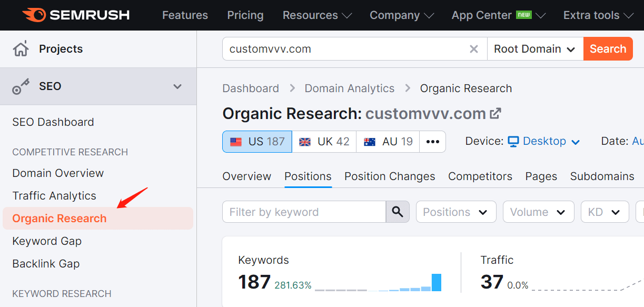Select UK 42 database
Screen dimensions: 644x307
pos(324,142)
